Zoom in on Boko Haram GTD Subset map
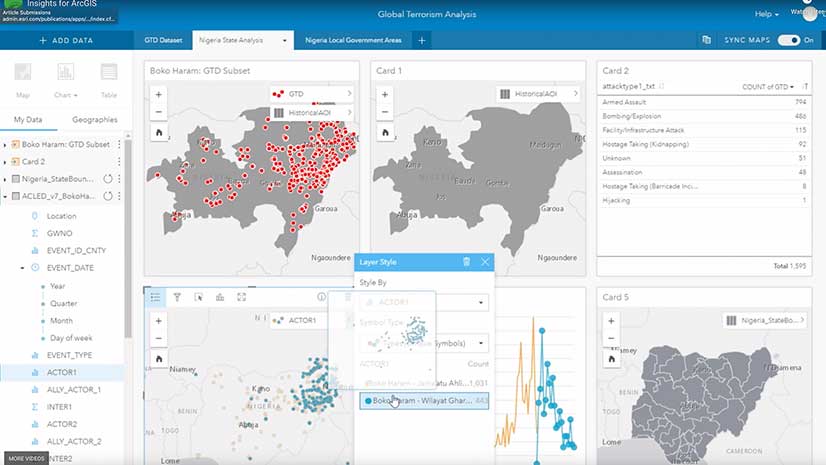 (159, 95)
